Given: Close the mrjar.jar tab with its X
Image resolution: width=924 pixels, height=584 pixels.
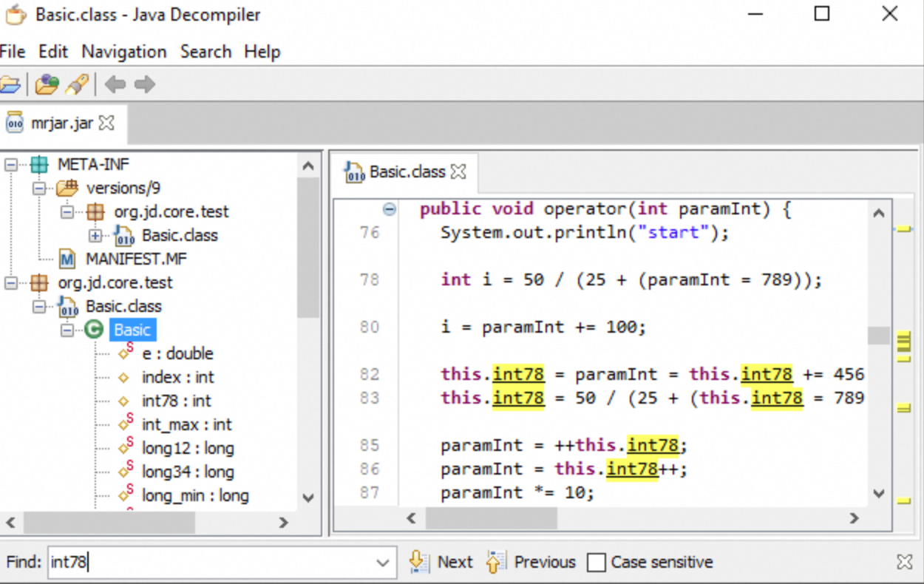Looking at the screenshot, I should (x=107, y=123).
